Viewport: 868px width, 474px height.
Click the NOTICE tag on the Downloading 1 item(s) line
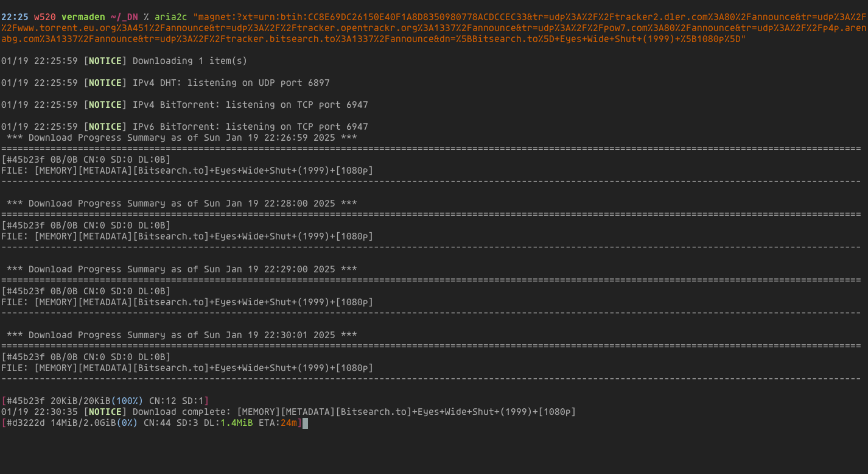pyautogui.click(x=105, y=61)
